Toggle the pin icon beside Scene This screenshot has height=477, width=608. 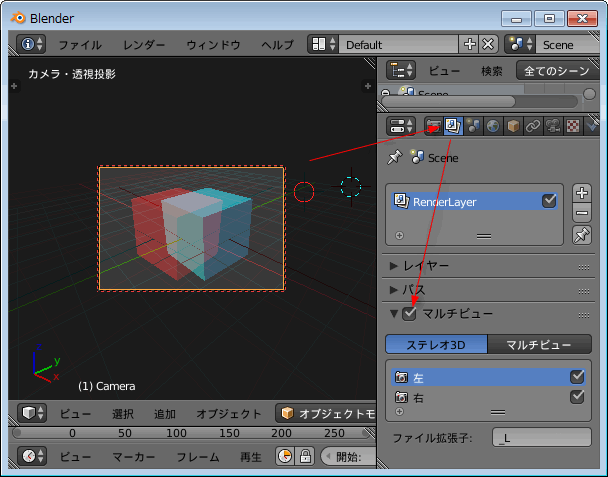point(395,157)
